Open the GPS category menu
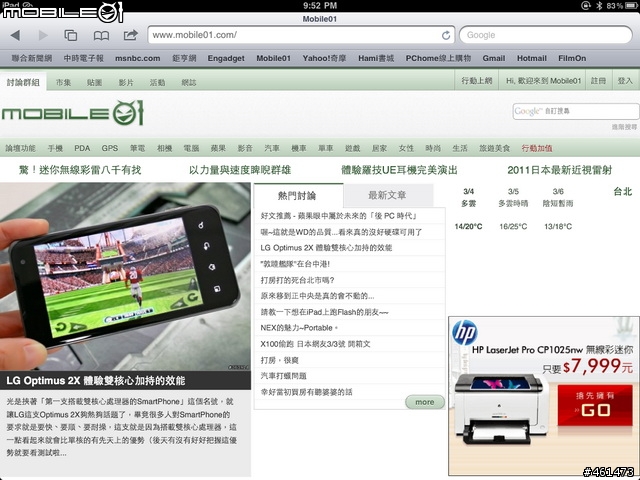The height and width of the screenshot is (480, 640). [110, 148]
